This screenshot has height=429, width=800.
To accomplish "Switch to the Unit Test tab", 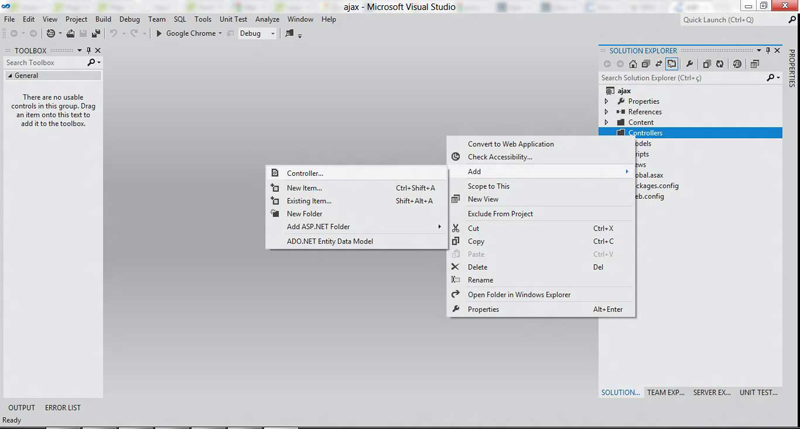I will (x=758, y=392).
